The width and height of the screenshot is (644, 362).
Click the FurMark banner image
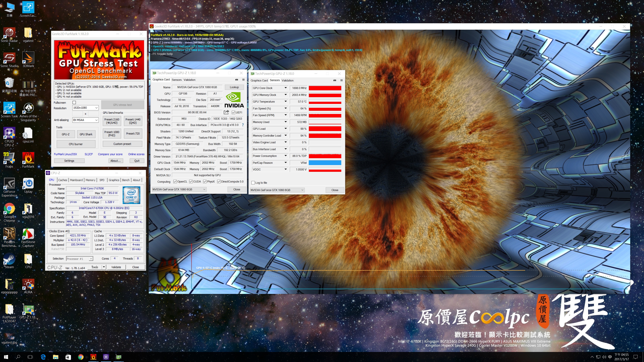pos(99,60)
